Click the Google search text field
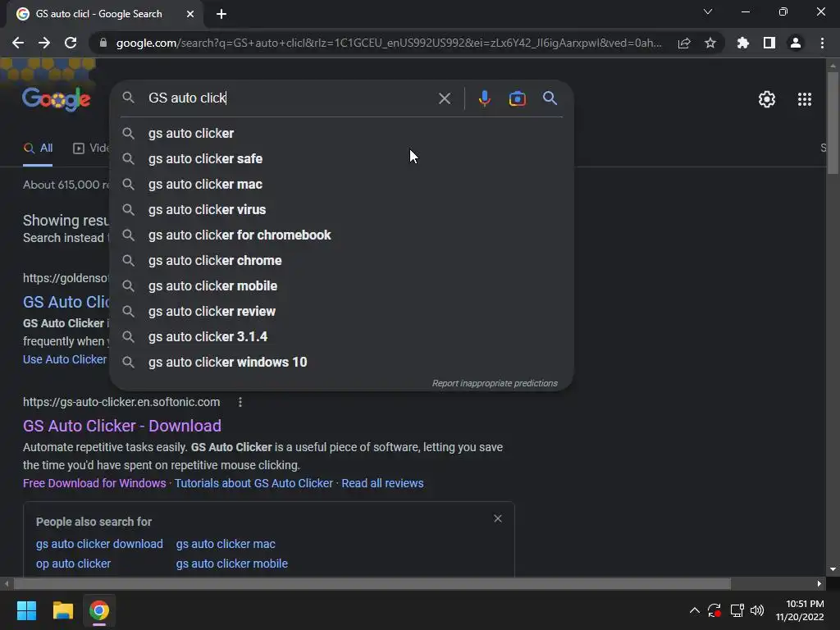 point(290,98)
